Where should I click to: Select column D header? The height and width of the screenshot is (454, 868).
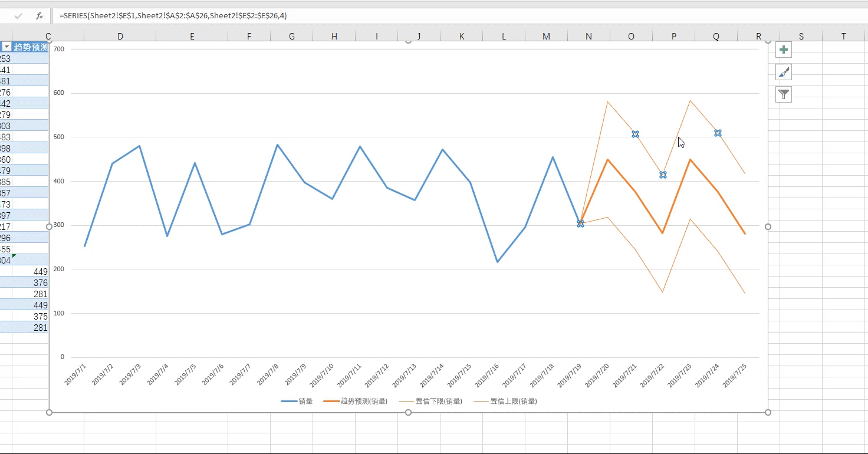click(x=120, y=37)
